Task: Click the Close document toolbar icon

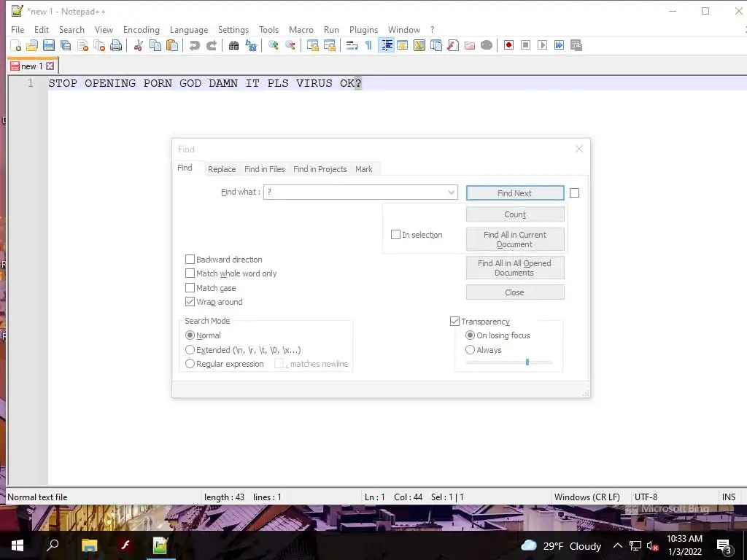Action: pyautogui.click(x=82, y=45)
